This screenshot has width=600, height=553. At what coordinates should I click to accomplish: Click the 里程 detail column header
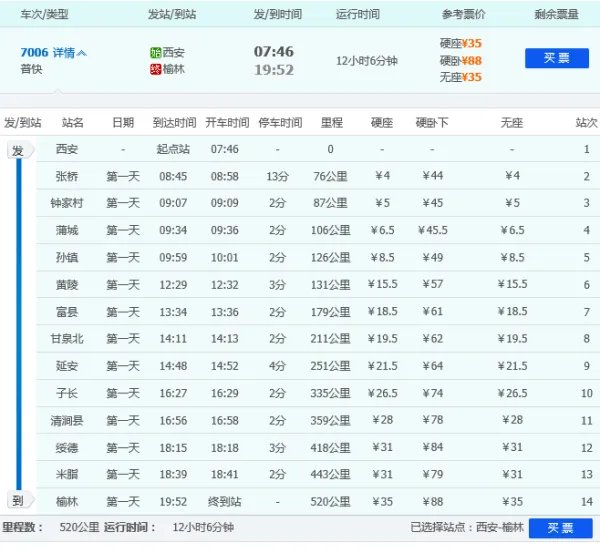click(332, 123)
